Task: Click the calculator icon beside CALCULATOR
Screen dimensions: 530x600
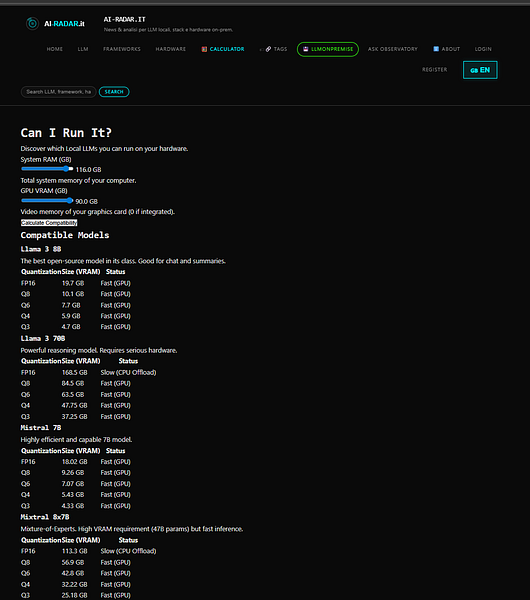Action: point(204,49)
